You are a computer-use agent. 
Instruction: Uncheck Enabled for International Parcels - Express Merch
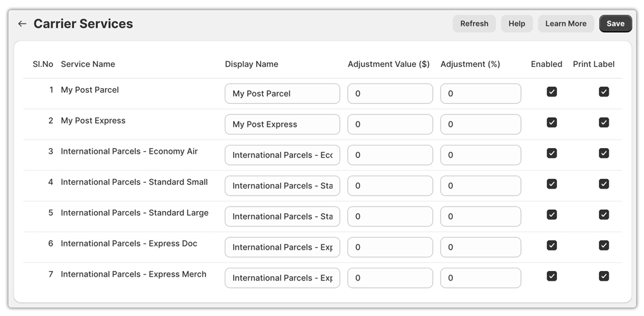[x=552, y=276]
